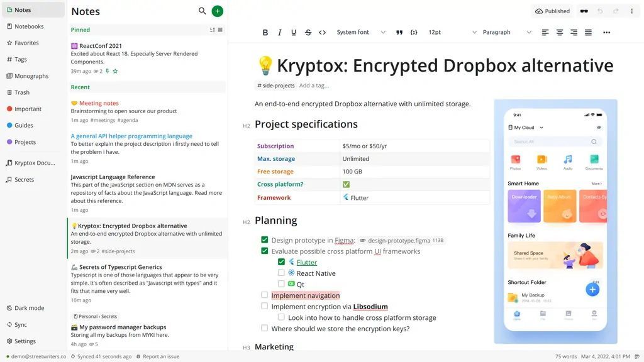644x362 pixels.
Task: Uncheck the Flutter framework checkbox
Action: point(282,261)
